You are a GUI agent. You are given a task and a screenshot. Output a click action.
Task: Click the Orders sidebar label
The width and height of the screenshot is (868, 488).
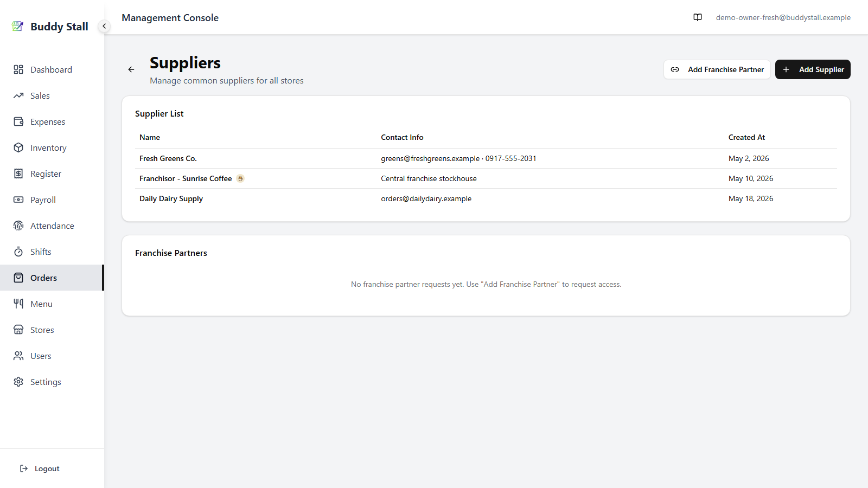[x=43, y=278]
